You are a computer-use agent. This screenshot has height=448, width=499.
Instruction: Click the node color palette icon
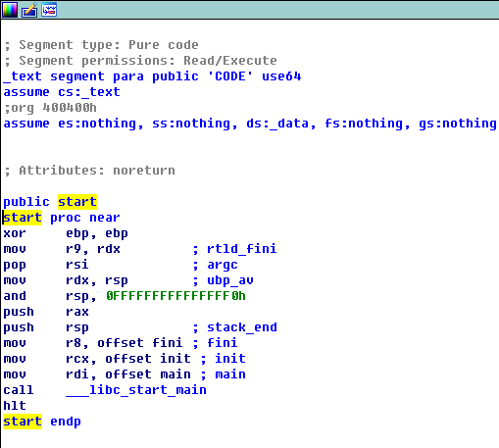(10, 10)
